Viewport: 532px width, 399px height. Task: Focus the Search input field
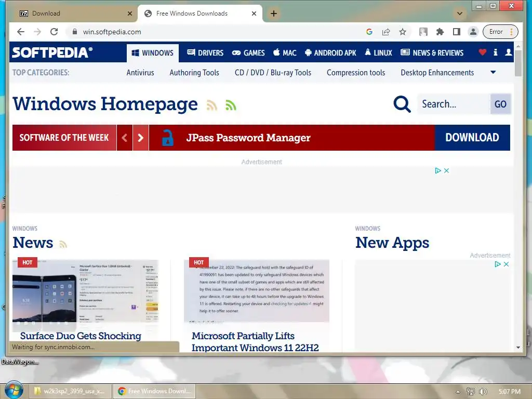tap(454, 104)
